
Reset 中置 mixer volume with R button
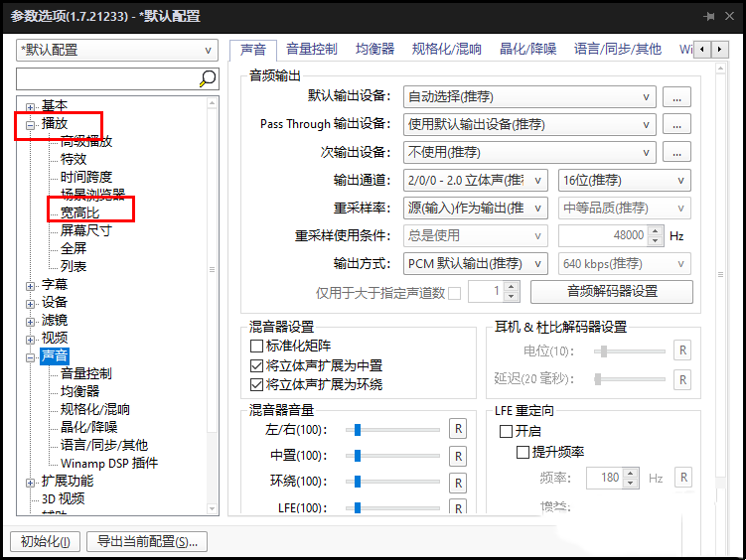tap(458, 456)
